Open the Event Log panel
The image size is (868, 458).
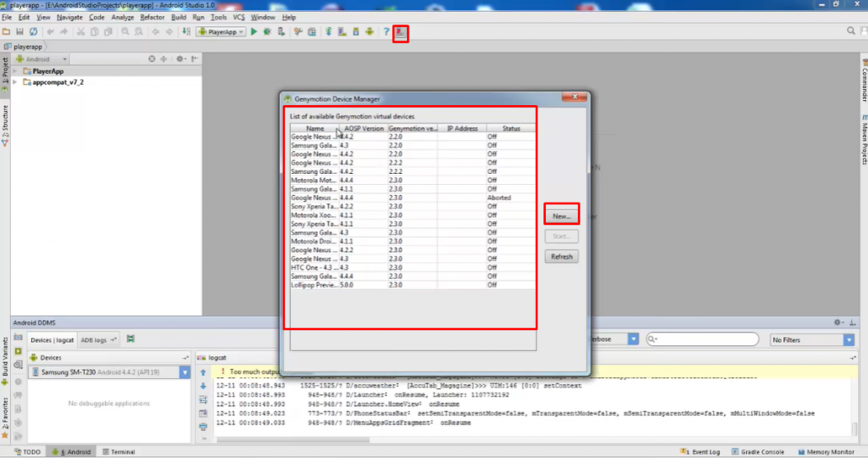[x=700, y=452]
